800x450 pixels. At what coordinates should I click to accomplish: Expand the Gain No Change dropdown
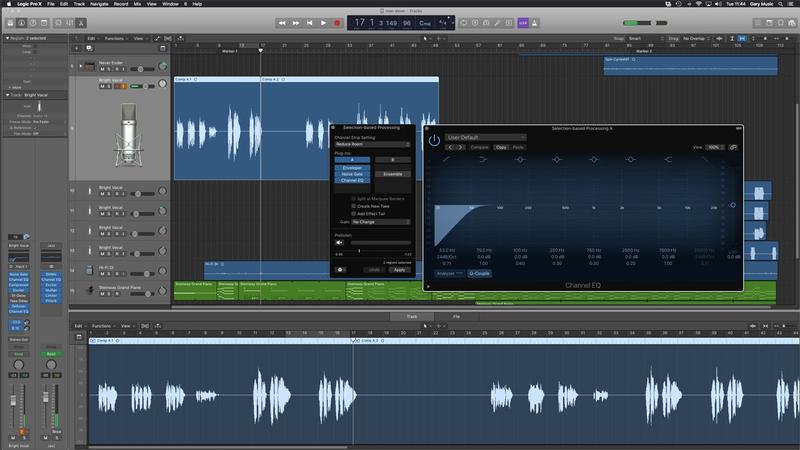coord(378,222)
